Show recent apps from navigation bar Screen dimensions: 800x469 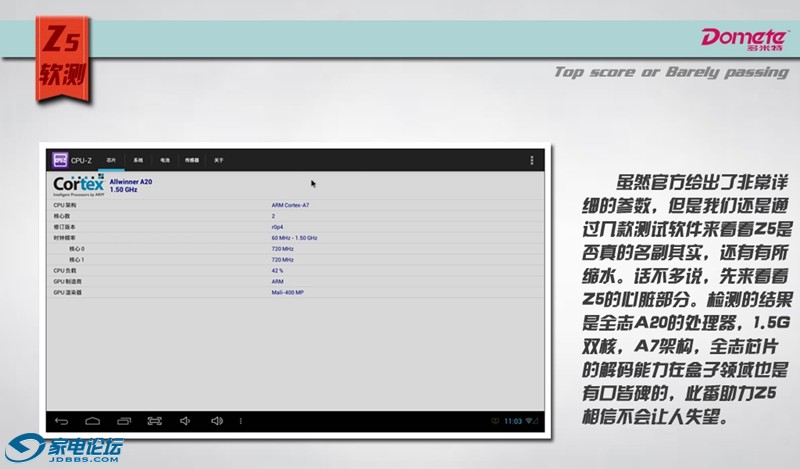[124, 421]
